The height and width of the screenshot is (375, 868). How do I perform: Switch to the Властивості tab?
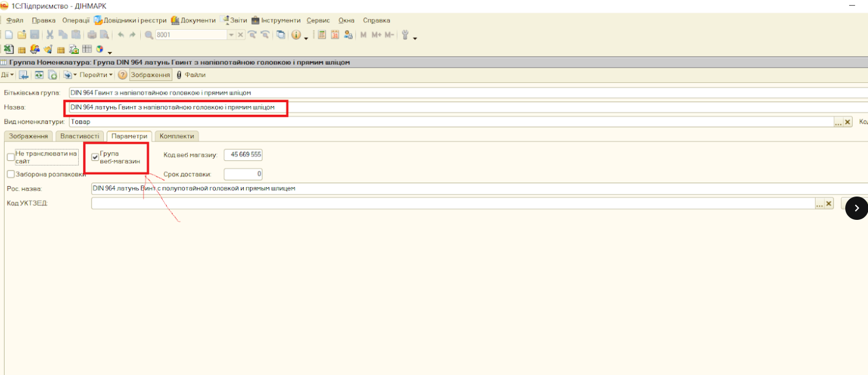pos(80,136)
